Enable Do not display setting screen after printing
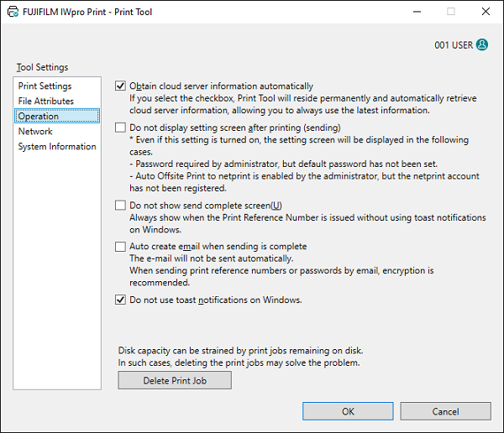The image size is (504, 433). [x=119, y=128]
